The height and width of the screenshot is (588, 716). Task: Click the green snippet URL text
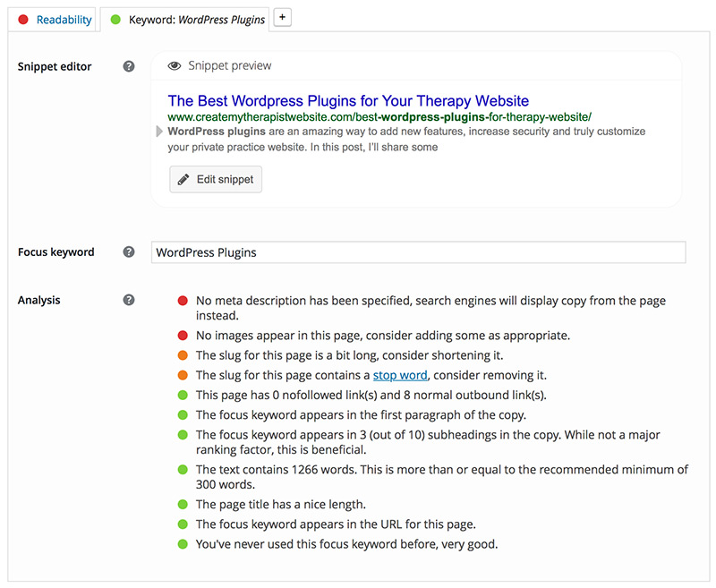(x=379, y=117)
